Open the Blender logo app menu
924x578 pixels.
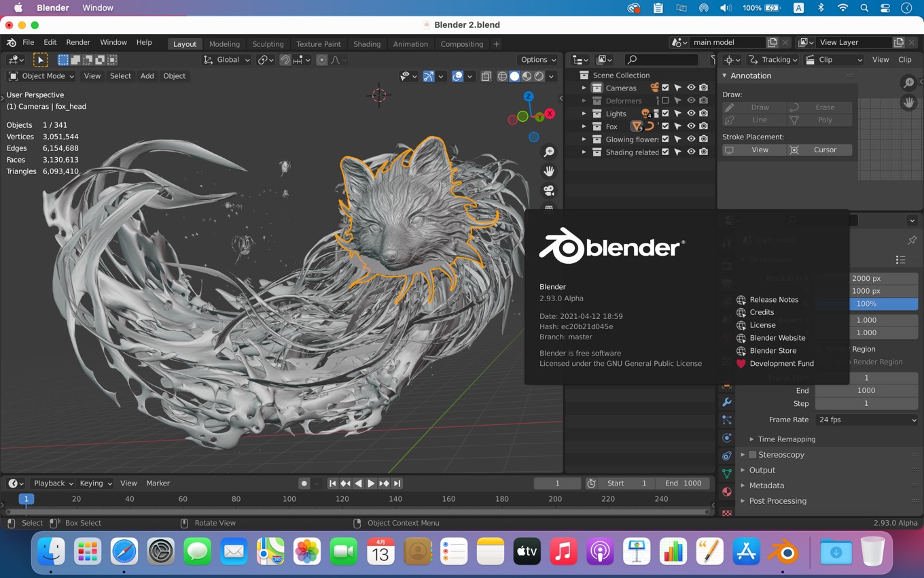click(12, 42)
